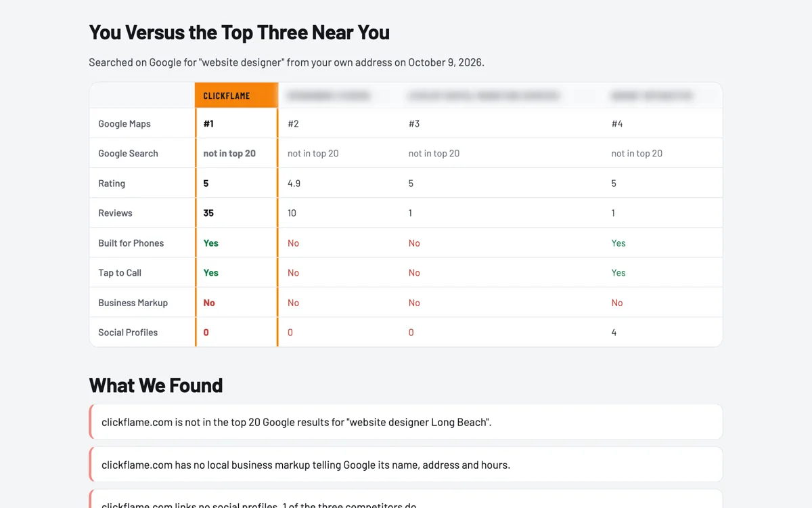This screenshot has height=508, width=812.
Task: Click the #2 column "No" for Built for Phones
Action: tap(293, 243)
